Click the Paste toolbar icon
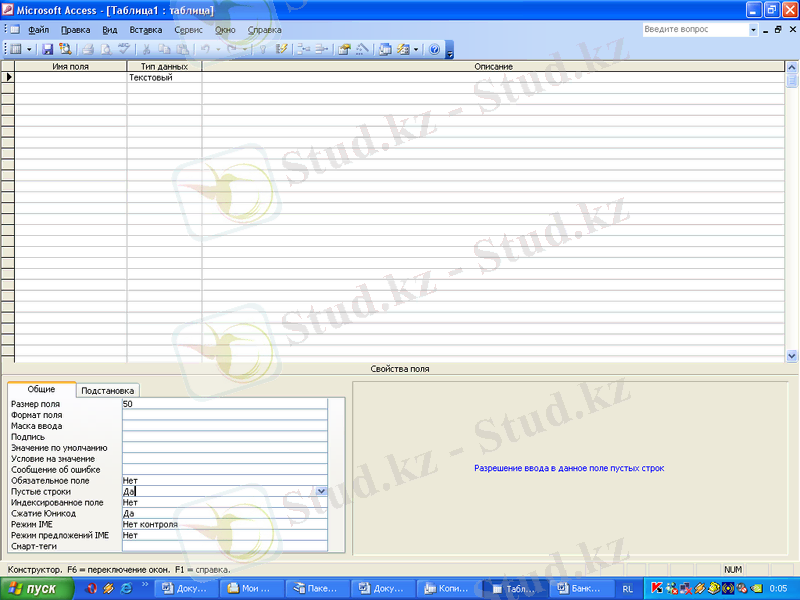This screenshot has width=800, height=600. tap(182, 49)
